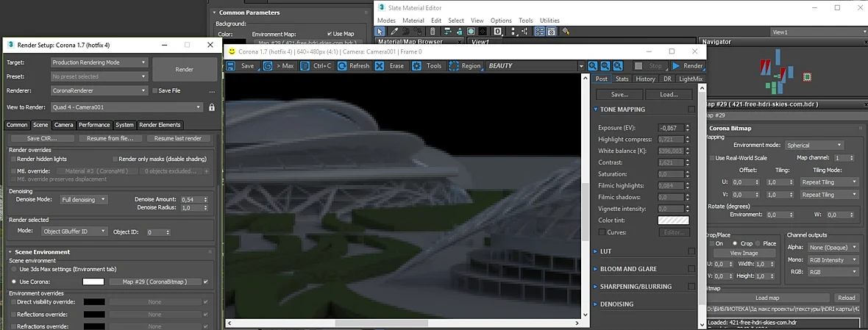This screenshot has height=330, width=868.
Task: Switch to the Performance tab in Render Setup
Action: tap(95, 125)
